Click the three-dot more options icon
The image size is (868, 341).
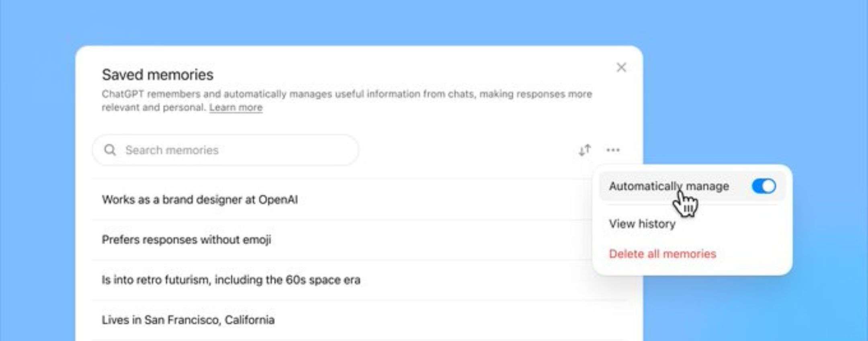coord(613,150)
